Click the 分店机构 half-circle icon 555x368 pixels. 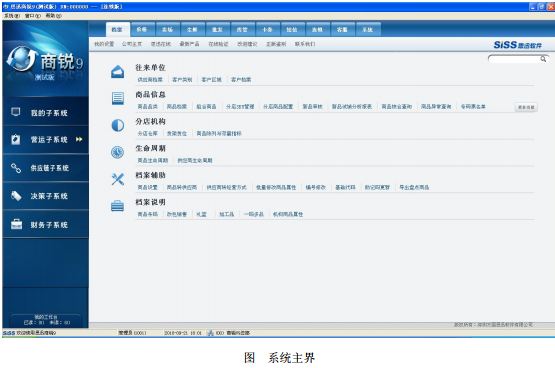(118, 125)
